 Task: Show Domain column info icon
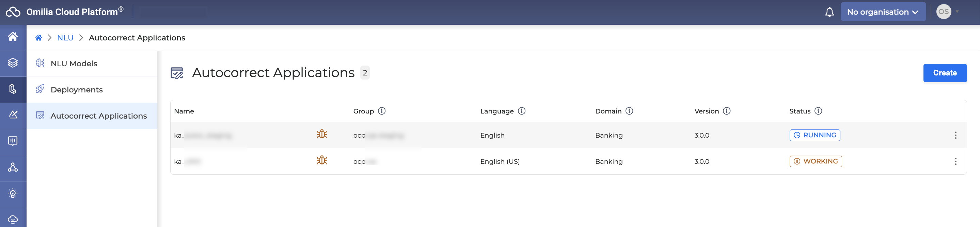629,111
